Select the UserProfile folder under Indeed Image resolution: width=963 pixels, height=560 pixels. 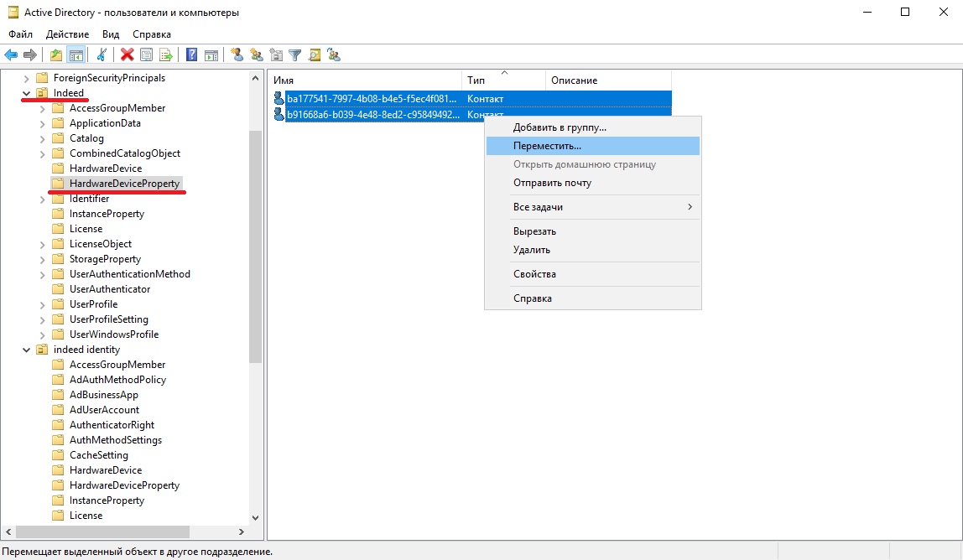93,304
